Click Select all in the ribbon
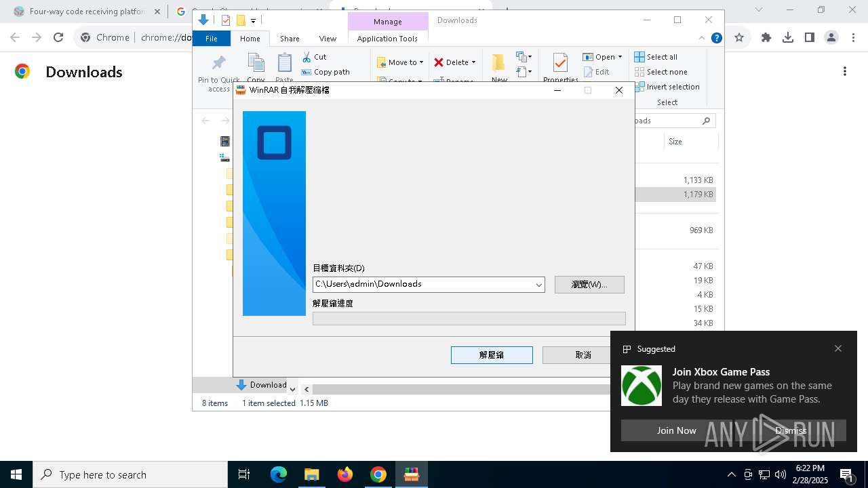Viewport: 868px width, 488px height. point(656,57)
